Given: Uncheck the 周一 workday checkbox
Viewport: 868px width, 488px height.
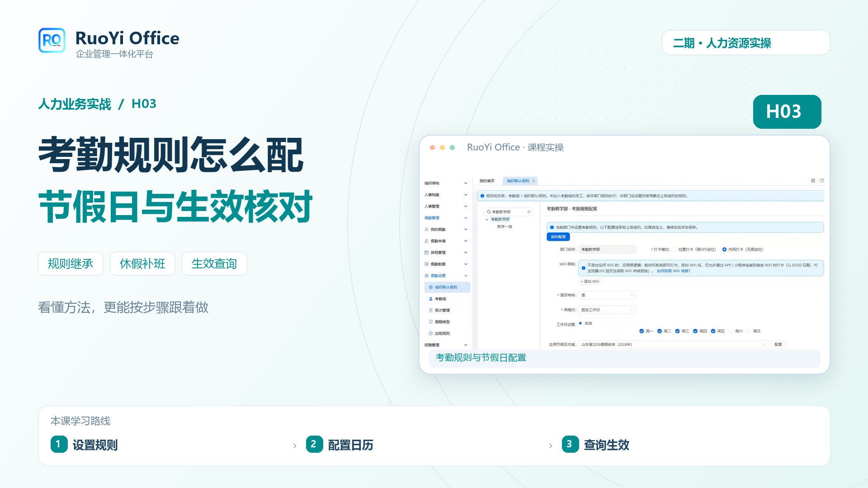Looking at the screenshot, I should (x=642, y=331).
